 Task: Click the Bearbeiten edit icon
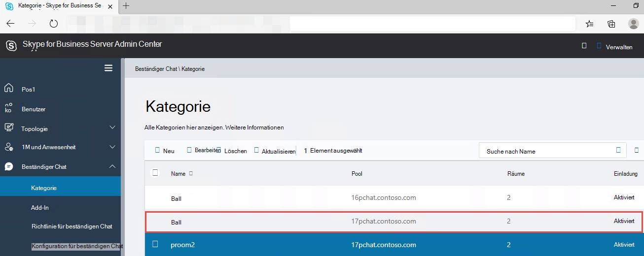tap(189, 150)
